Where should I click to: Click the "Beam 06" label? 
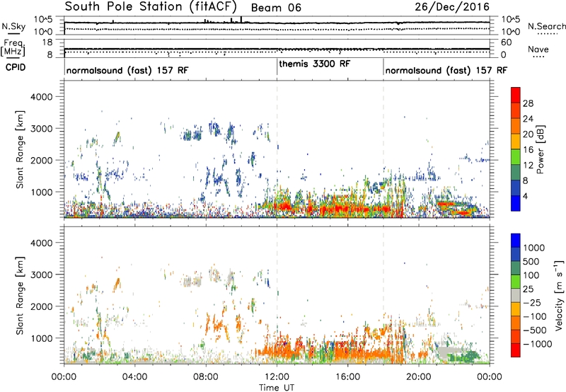[x=276, y=8]
